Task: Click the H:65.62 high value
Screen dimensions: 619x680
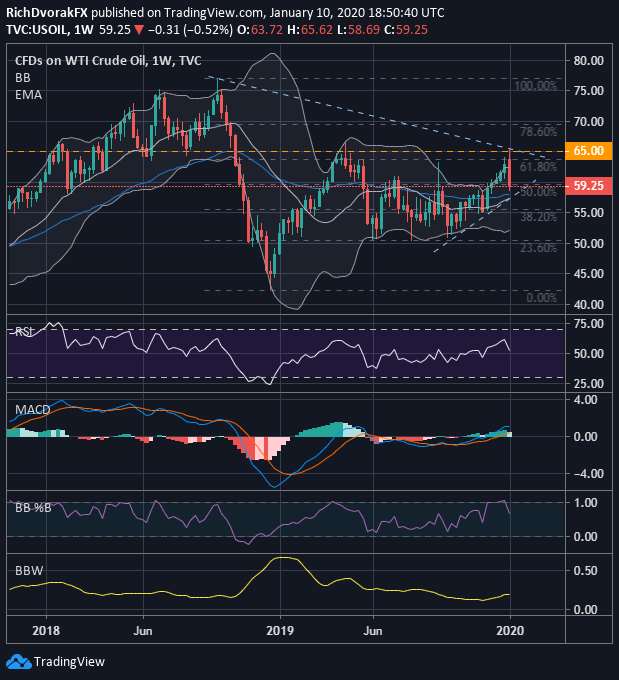Action: click(x=310, y=30)
